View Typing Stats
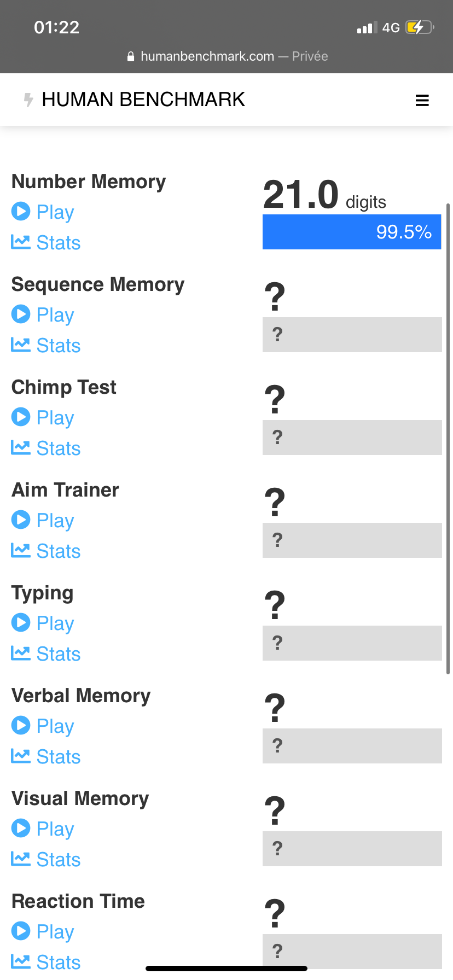Image resolution: width=453 pixels, height=980 pixels. coord(58,654)
